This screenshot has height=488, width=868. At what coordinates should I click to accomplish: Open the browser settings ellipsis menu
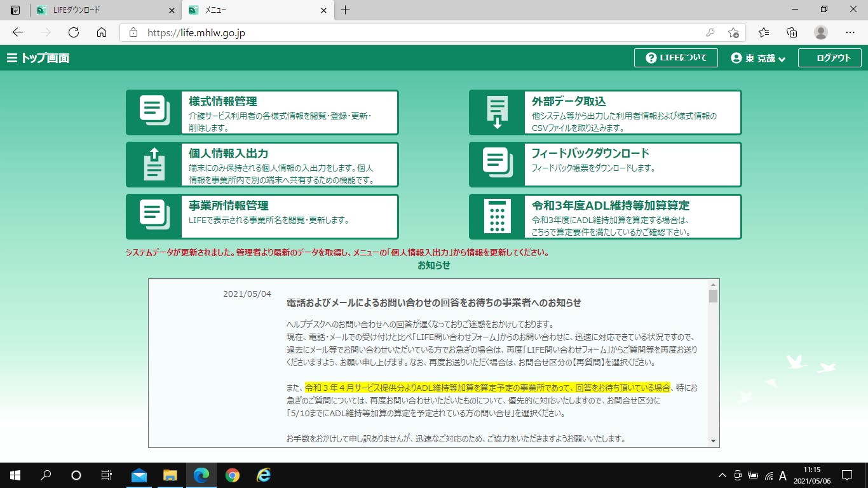click(x=850, y=32)
